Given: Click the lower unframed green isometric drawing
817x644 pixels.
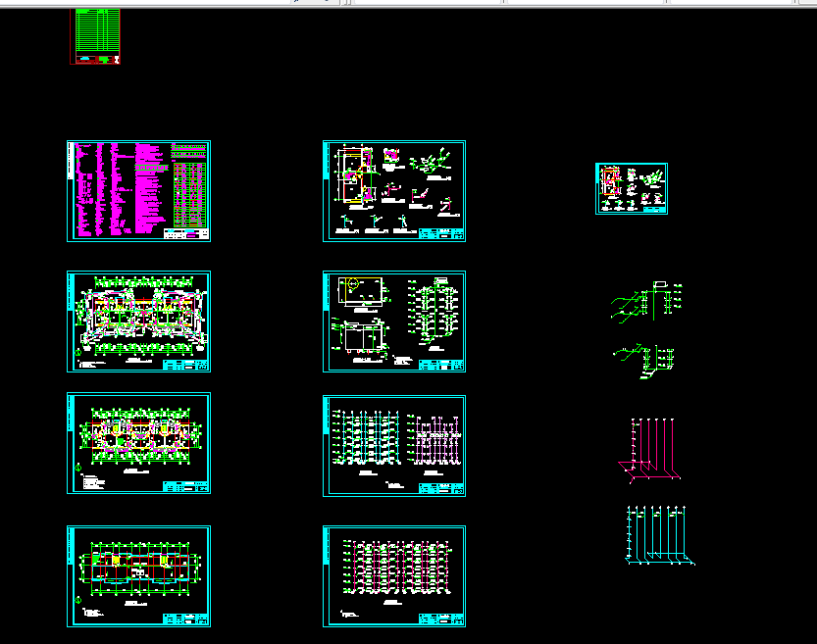Looking at the screenshot, I should (x=644, y=361).
